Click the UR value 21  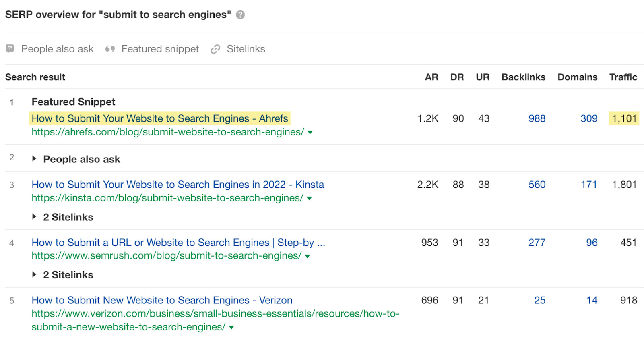(x=484, y=300)
